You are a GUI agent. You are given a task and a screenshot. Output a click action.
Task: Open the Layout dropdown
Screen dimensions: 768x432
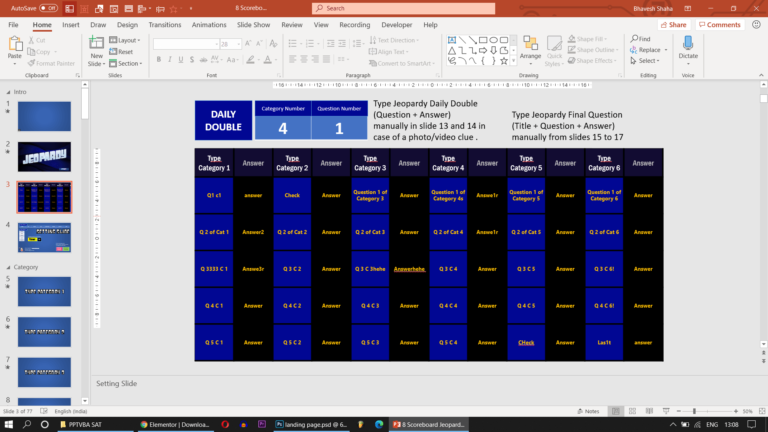click(x=125, y=40)
